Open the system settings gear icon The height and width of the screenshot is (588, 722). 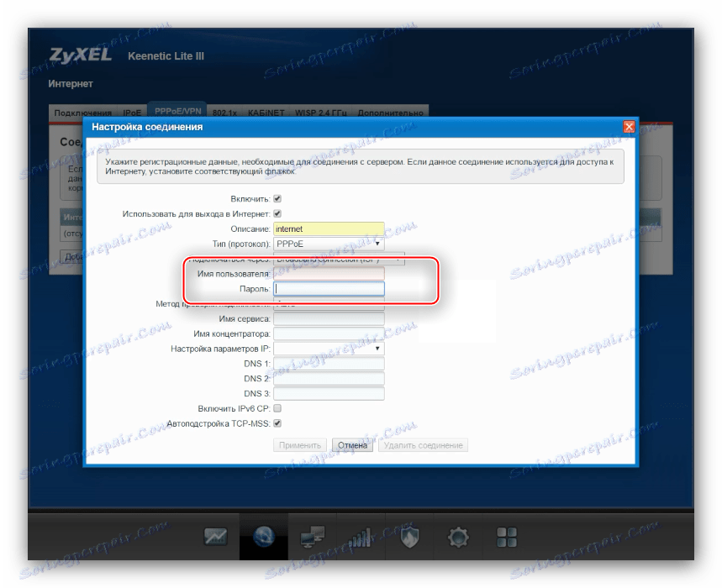(x=458, y=537)
